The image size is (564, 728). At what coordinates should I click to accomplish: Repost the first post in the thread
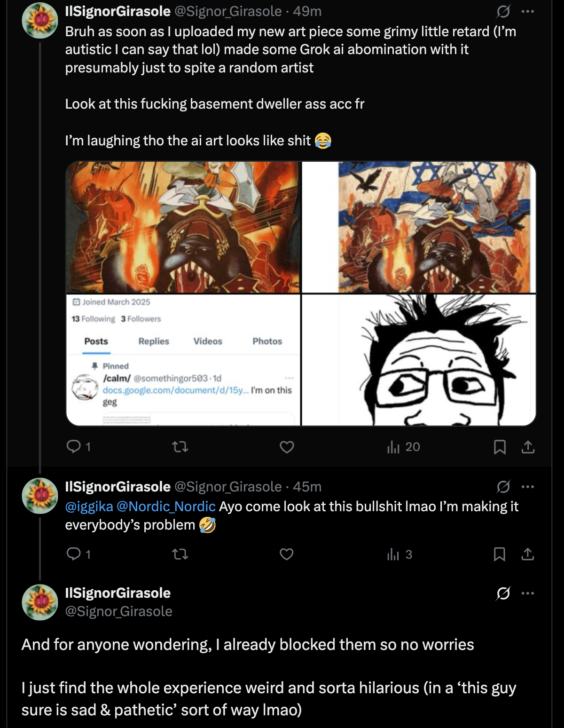click(x=180, y=446)
